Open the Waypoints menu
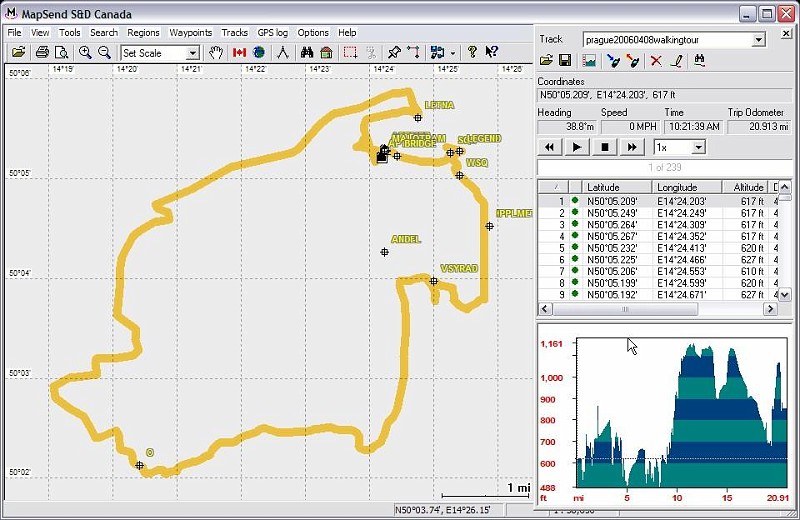Screen dimensions: 800x520 (190, 33)
